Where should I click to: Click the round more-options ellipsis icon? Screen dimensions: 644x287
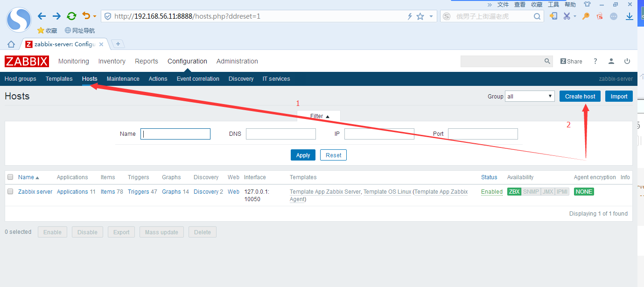coord(614,16)
